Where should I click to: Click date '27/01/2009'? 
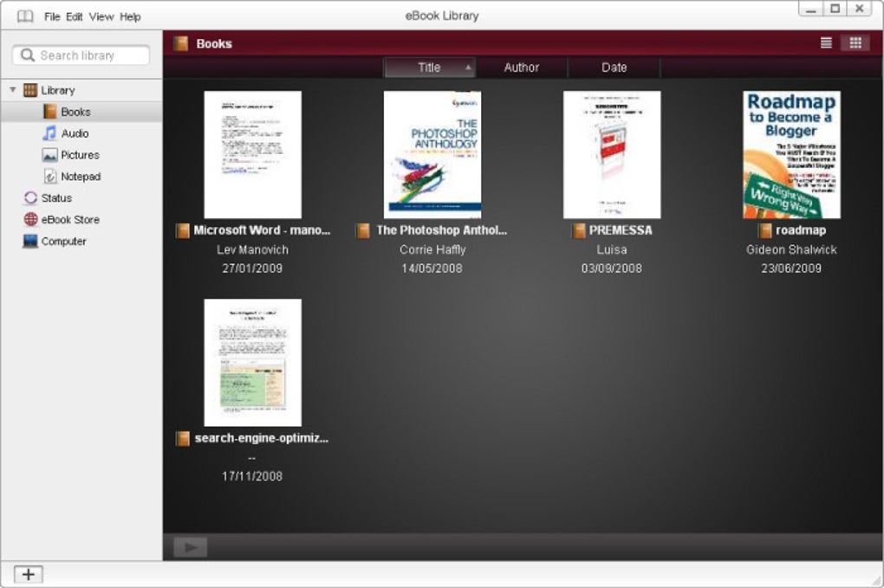click(252, 268)
